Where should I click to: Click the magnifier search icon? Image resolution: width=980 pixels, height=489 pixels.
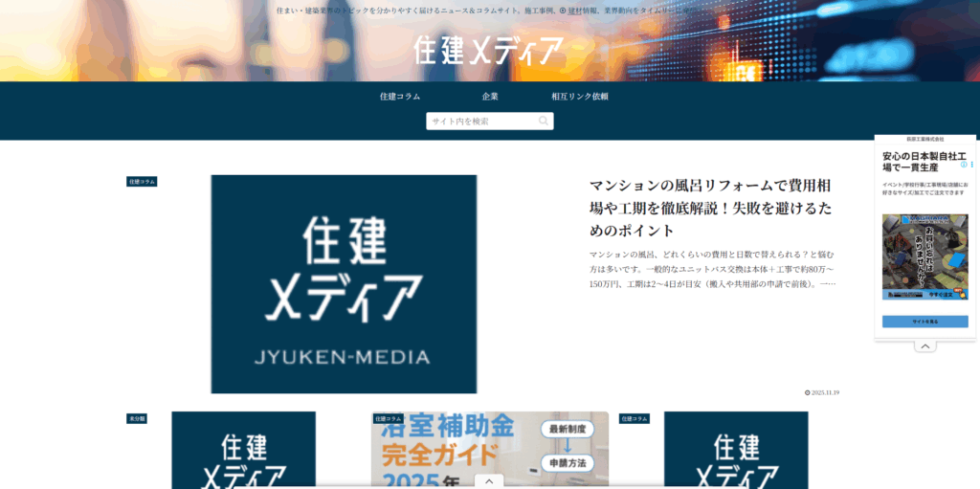pyautogui.click(x=544, y=122)
